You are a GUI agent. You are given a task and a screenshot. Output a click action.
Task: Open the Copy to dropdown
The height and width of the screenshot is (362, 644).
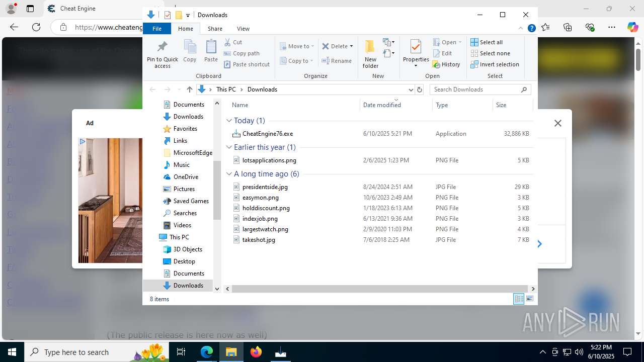pos(297,61)
